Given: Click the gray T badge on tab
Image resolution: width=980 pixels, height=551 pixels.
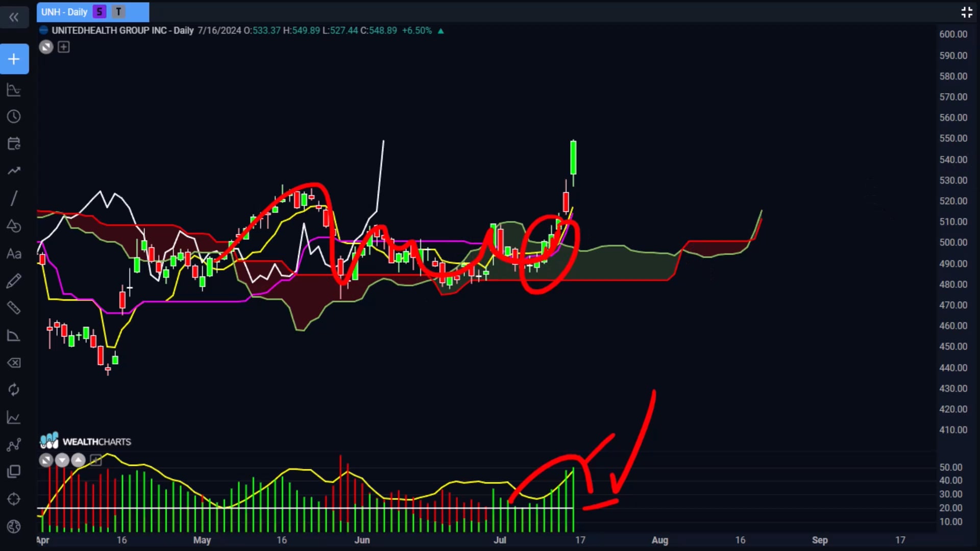Looking at the screenshot, I should coord(118,12).
